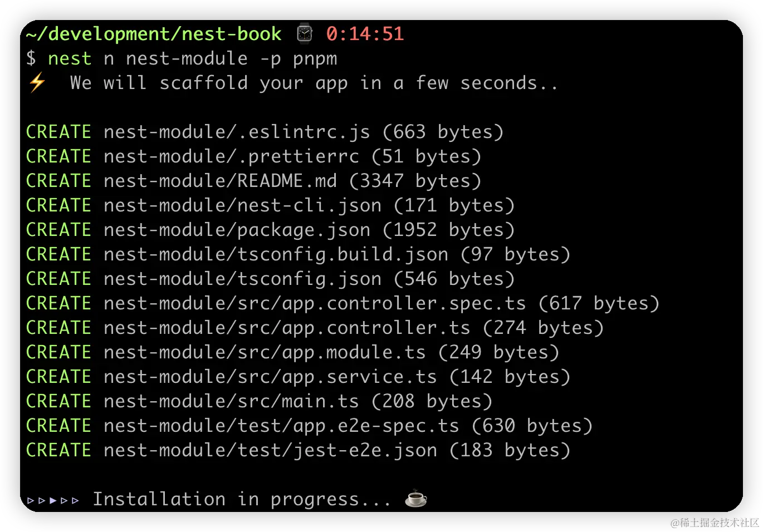Screen dimensions: 763x532
Task: Click the lightning bolt icon
Action: pyautogui.click(x=37, y=83)
